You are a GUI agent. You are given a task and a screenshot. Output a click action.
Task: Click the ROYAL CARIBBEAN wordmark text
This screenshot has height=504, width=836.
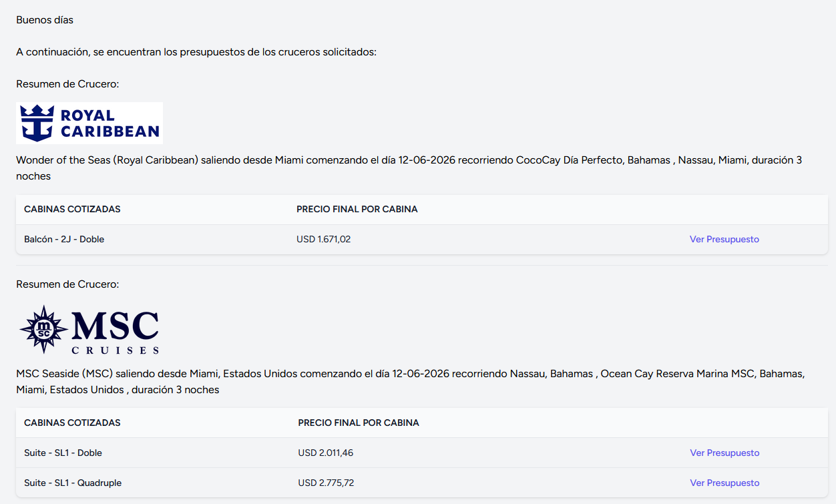pos(110,123)
